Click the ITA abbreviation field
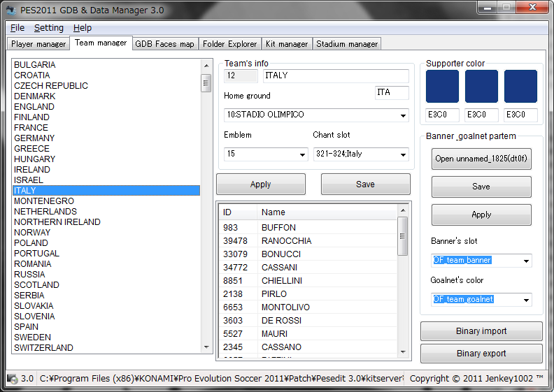The height and width of the screenshot is (392, 554). (x=392, y=92)
